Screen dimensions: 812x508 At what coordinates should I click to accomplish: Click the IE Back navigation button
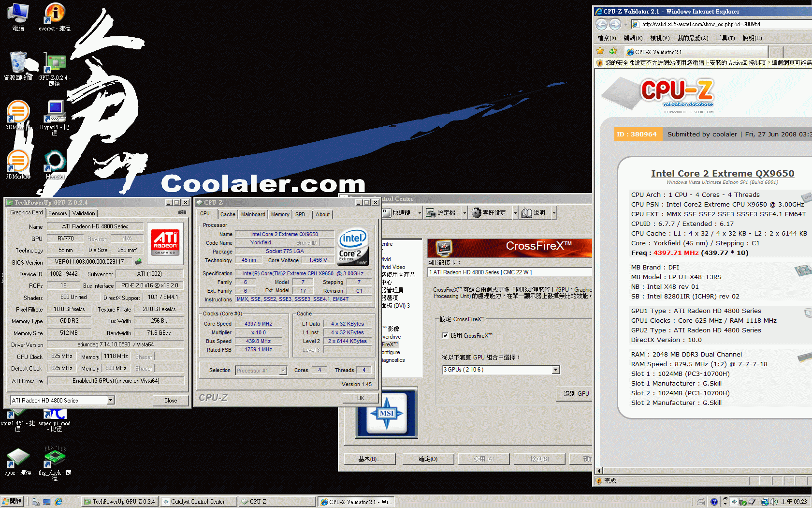[x=601, y=24]
